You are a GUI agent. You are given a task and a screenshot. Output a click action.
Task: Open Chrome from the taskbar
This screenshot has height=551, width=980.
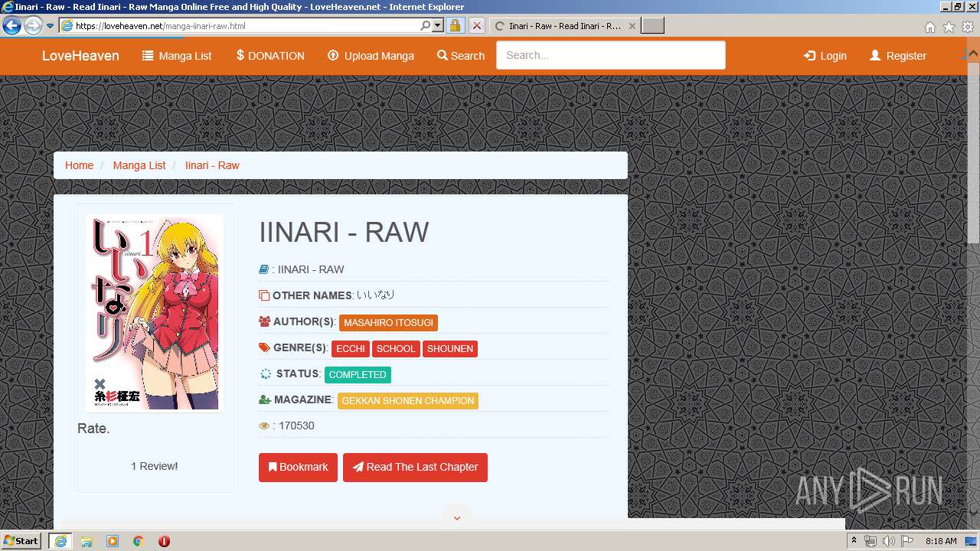point(139,541)
